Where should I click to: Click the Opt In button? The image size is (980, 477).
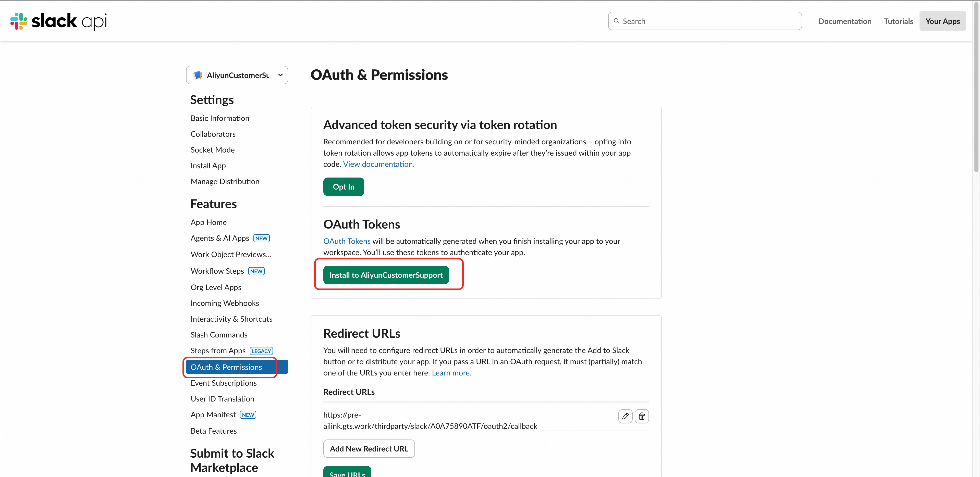point(344,187)
